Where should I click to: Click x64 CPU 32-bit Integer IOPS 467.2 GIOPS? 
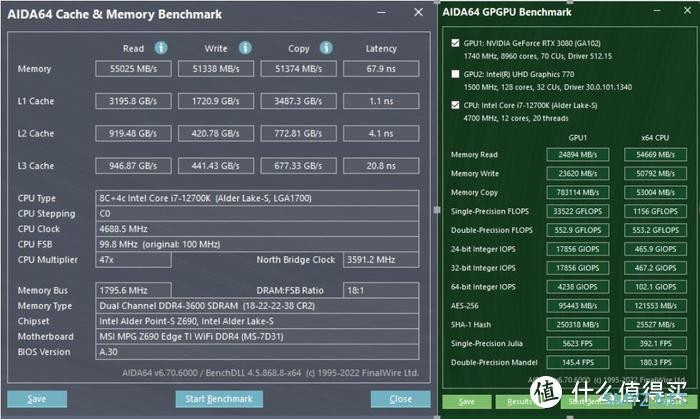[x=655, y=268]
